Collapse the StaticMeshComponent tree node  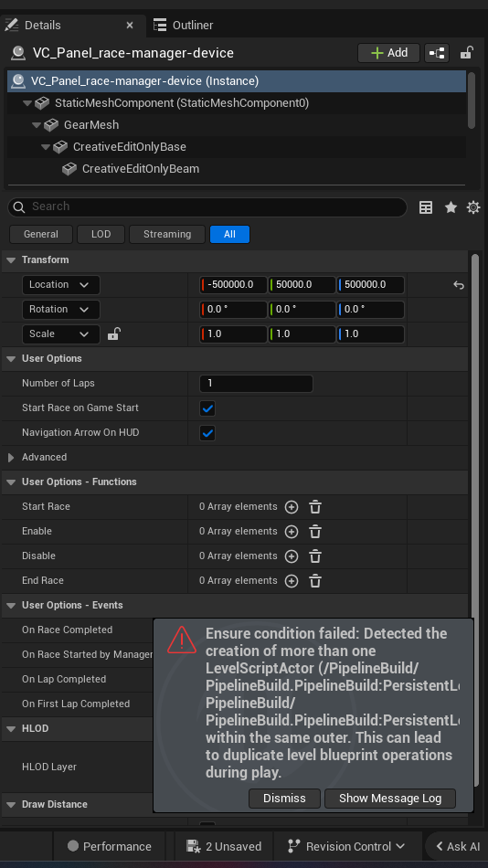[x=27, y=103]
